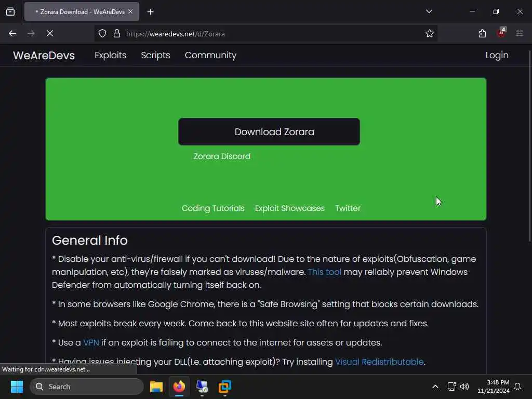Open volume speaker tray icon
The image size is (532, 399).
(464, 387)
